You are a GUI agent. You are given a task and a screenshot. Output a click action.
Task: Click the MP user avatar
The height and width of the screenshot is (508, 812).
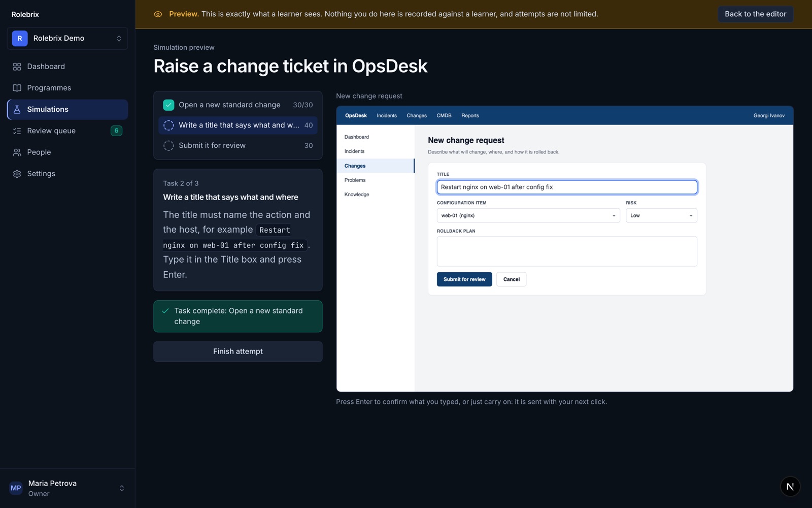16,488
